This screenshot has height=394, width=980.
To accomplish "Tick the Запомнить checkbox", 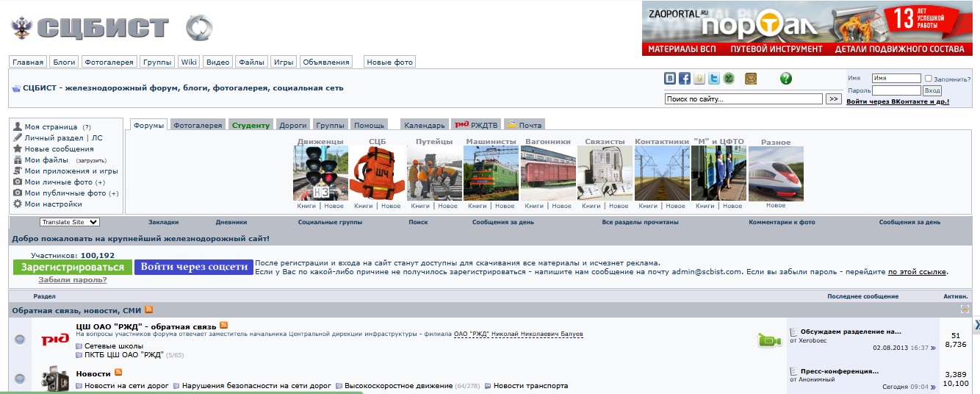I will [x=929, y=79].
